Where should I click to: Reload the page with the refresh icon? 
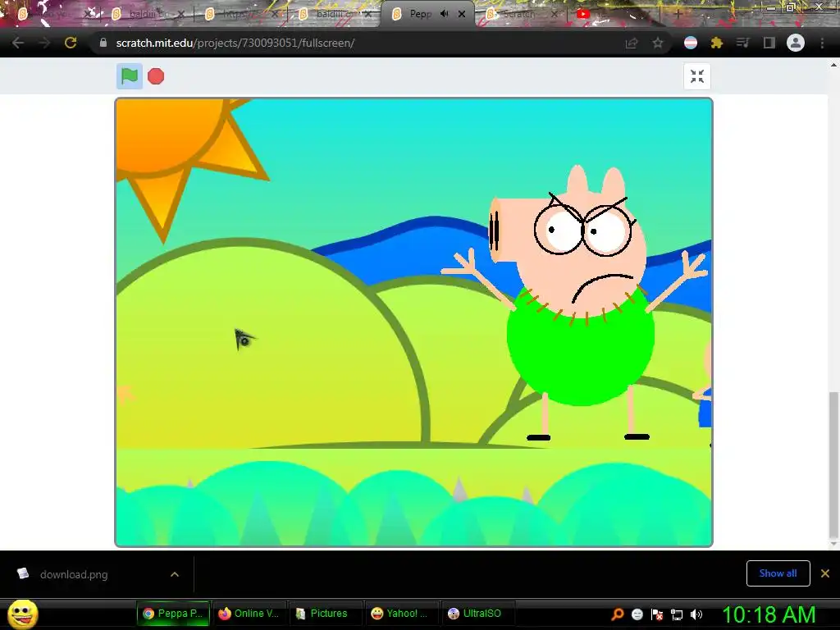pyautogui.click(x=71, y=43)
